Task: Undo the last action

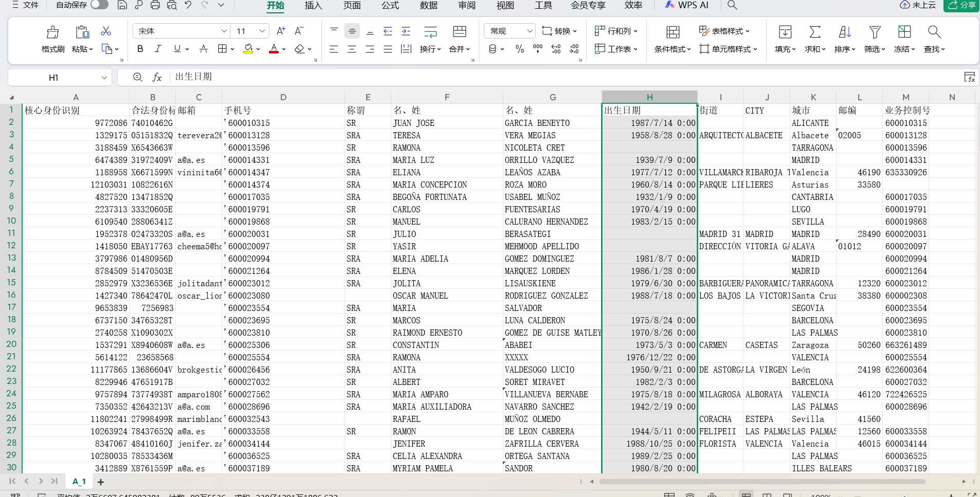Action: point(188,5)
